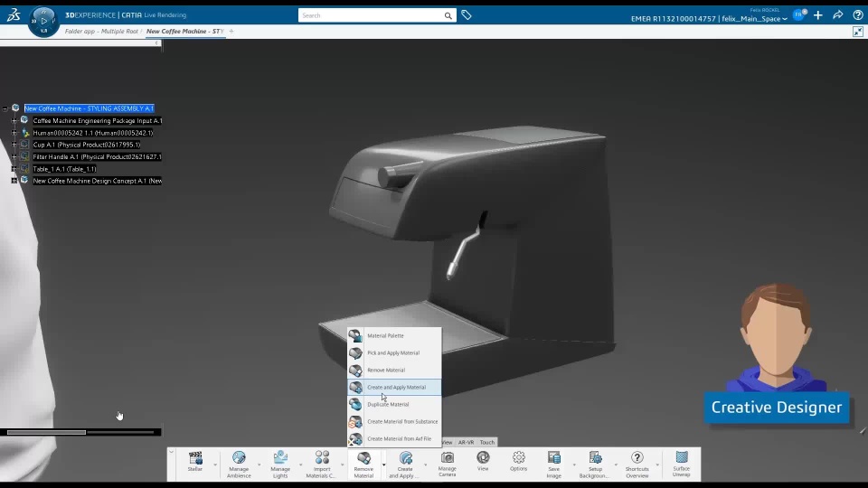Viewport: 868px width, 488px height.
Task: Open Shortcuts Overview help
Action: point(637,464)
